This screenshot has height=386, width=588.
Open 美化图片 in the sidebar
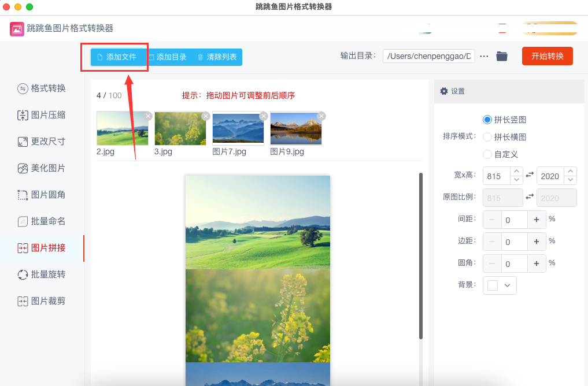click(x=42, y=168)
